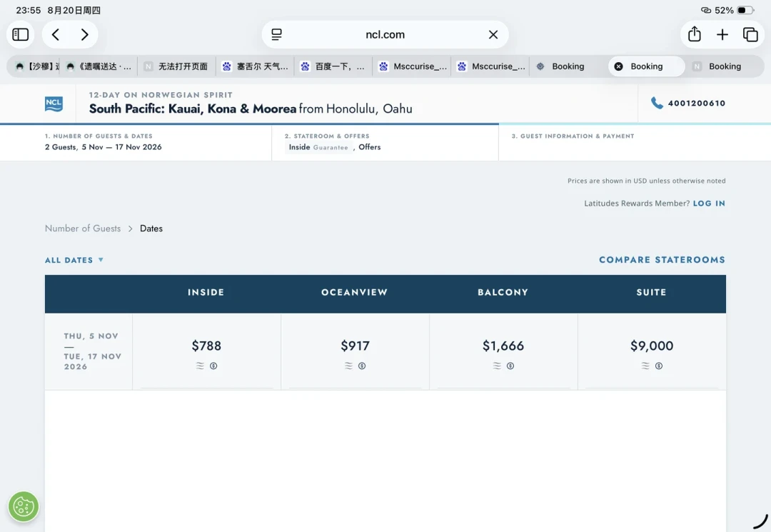Click the SUITE column header
The width and height of the screenshot is (771, 532).
[x=652, y=292]
